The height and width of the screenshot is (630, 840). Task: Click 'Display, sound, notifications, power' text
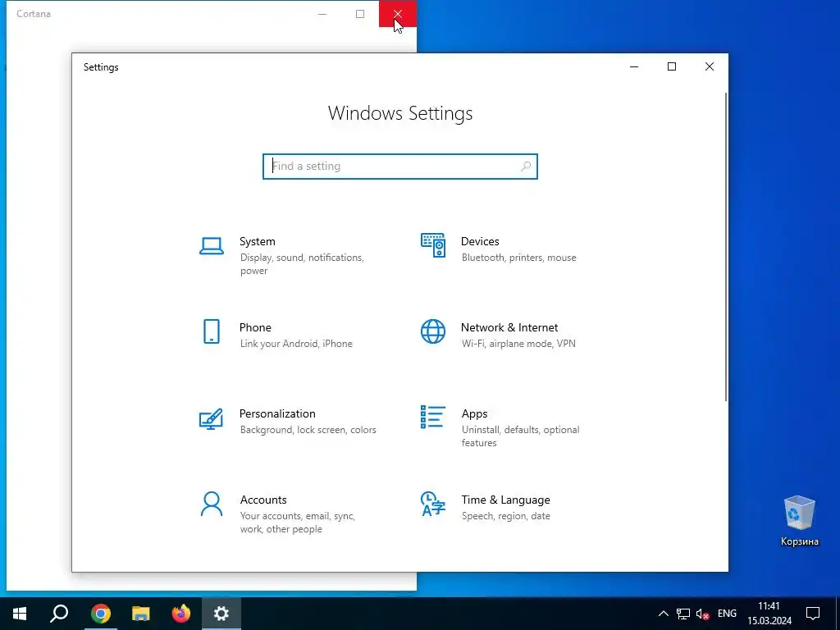[x=302, y=264]
